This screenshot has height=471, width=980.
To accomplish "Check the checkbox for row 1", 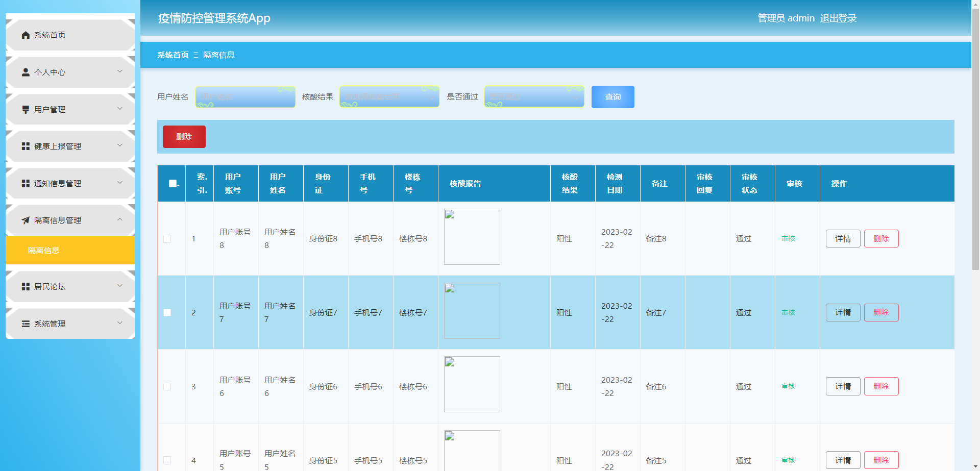I will tap(167, 238).
